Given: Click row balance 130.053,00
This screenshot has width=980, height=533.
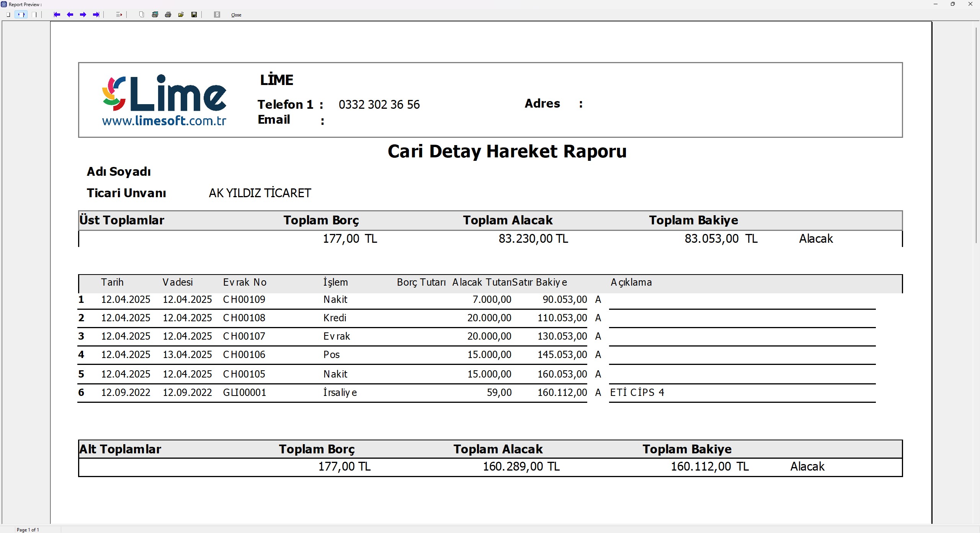Looking at the screenshot, I should click(x=562, y=336).
